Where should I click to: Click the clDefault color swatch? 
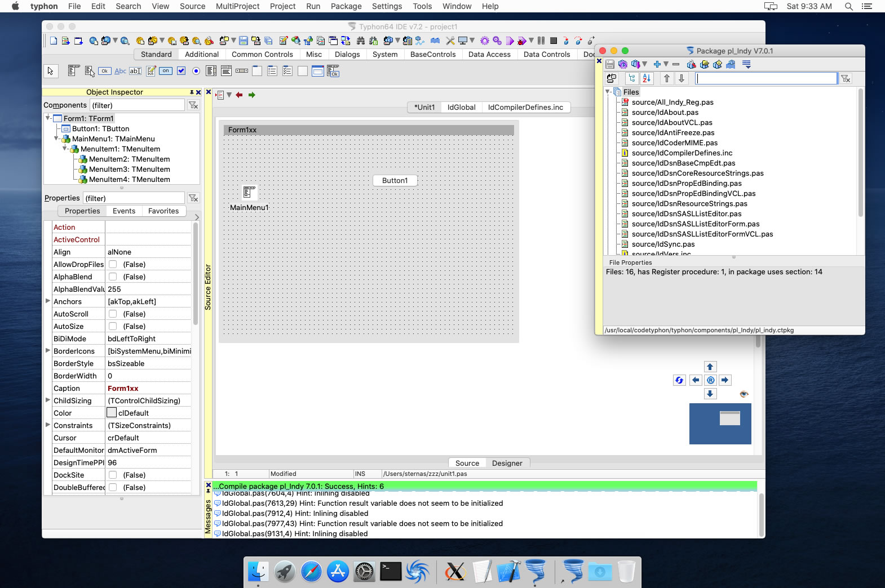(x=112, y=413)
